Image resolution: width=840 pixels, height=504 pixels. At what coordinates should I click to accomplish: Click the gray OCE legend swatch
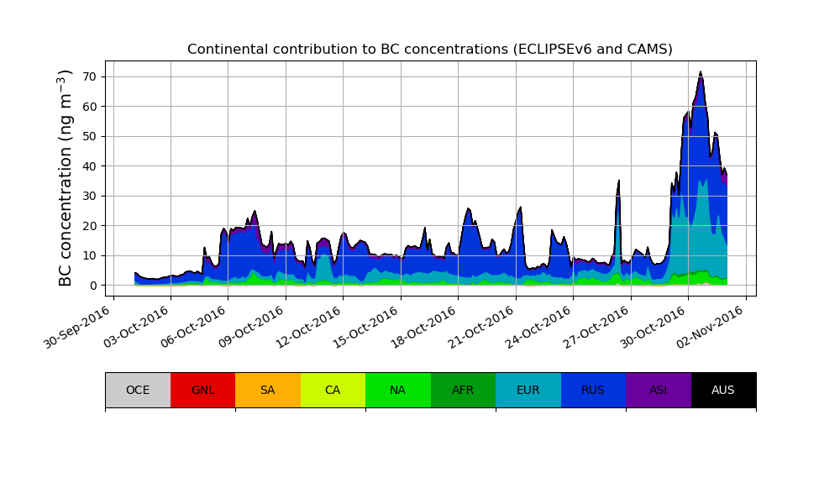(x=138, y=390)
